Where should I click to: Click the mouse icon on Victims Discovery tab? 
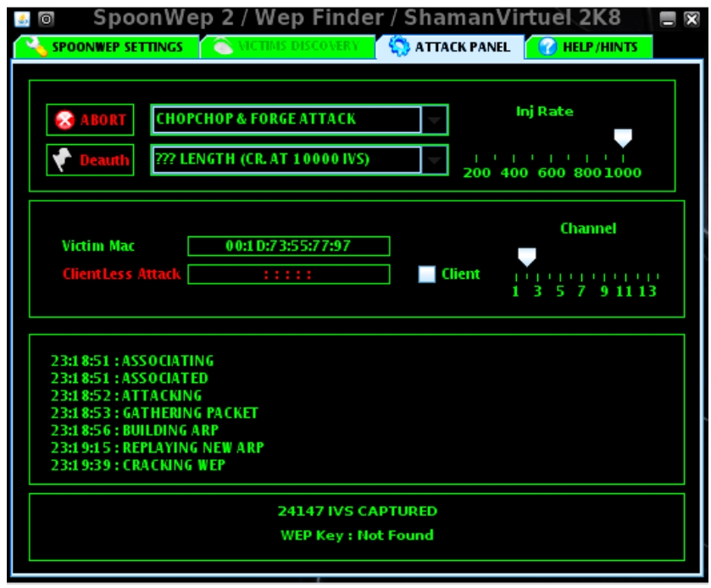tap(223, 47)
